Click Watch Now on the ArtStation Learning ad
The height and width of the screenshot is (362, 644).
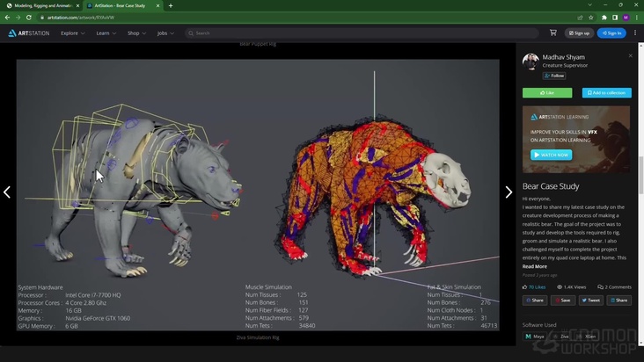point(551,155)
